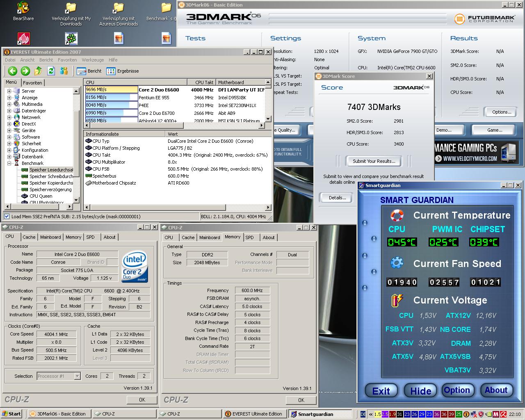Viewport: 525px width, 420px height.
Task: Open the Favoriten menu in EVEREST
Action: 67,60
